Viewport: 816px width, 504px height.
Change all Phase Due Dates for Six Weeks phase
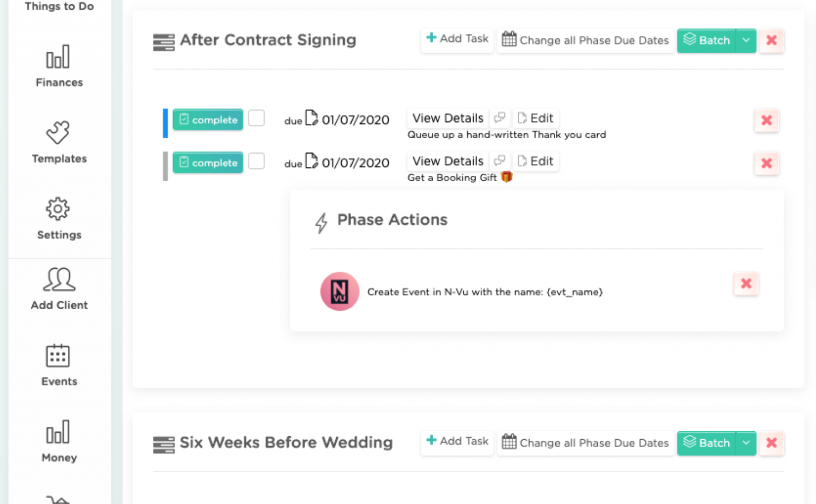[585, 443]
